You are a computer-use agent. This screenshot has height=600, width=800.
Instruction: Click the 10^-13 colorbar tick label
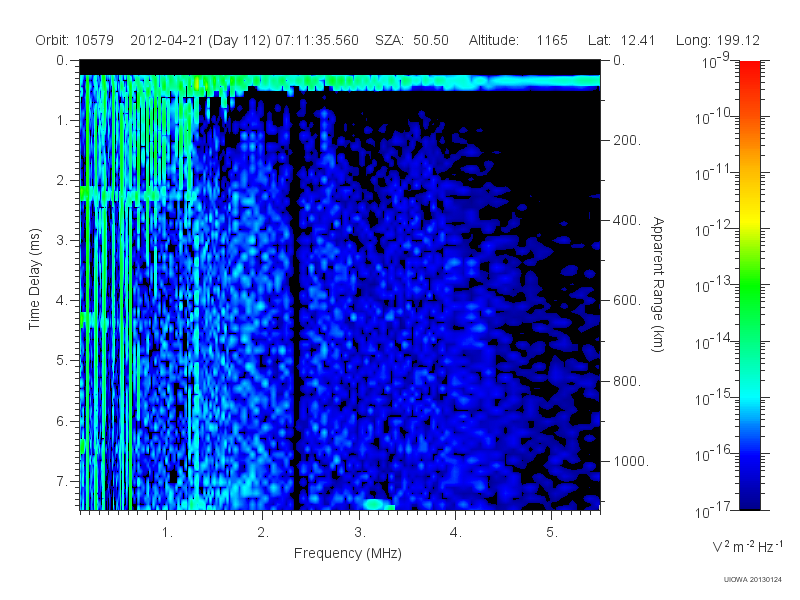[714, 286]
